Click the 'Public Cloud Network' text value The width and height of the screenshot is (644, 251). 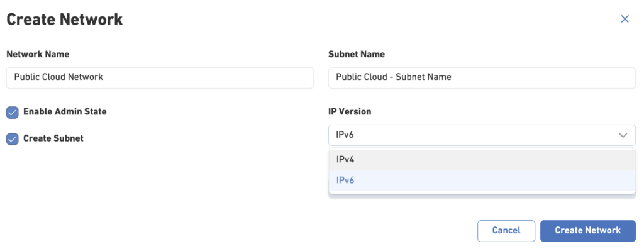tap(58, 77)
